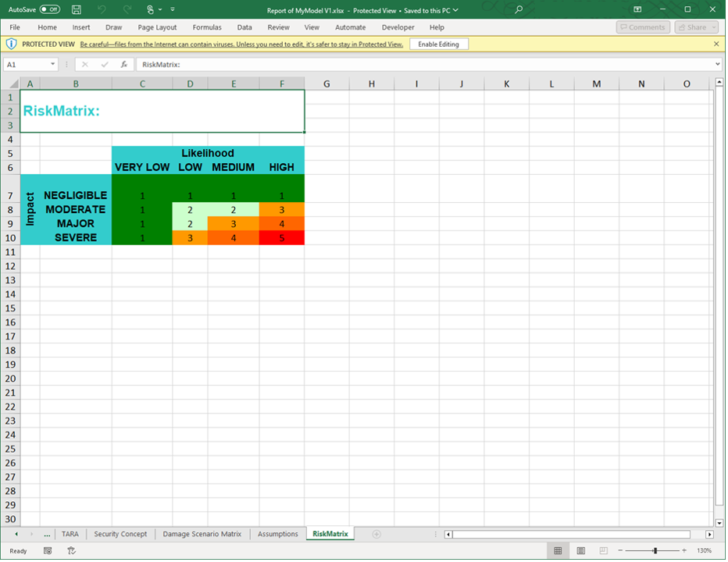Click the Save icon in Quick Access Toolbar
728x562 pixels.
coord(76,9)
